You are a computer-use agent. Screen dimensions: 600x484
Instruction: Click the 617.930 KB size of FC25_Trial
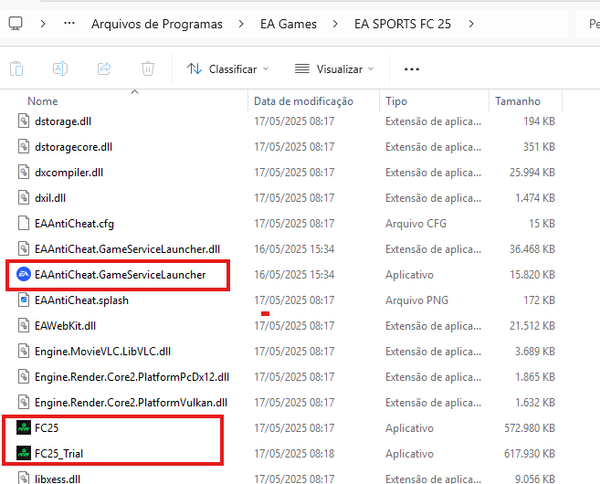(x=530, y=453)
